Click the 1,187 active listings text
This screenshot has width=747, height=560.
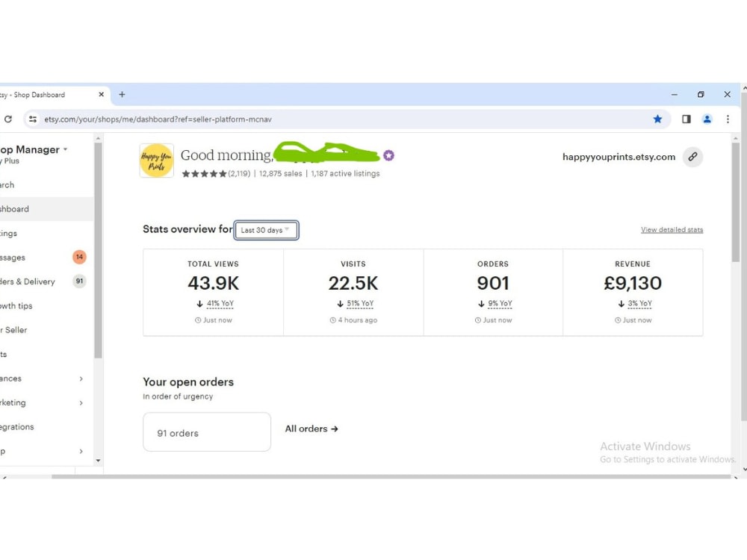(x=345, y=174)
